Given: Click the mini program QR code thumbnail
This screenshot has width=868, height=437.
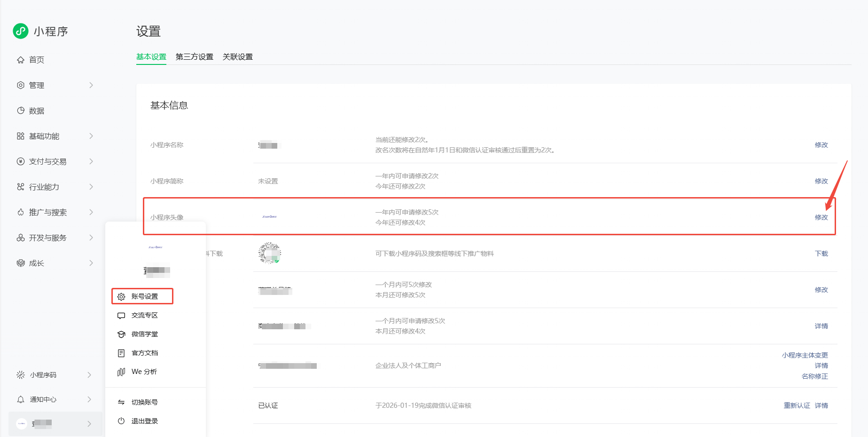Looking at the screenshot, I should pyautogui.click(x=270, y=253).
